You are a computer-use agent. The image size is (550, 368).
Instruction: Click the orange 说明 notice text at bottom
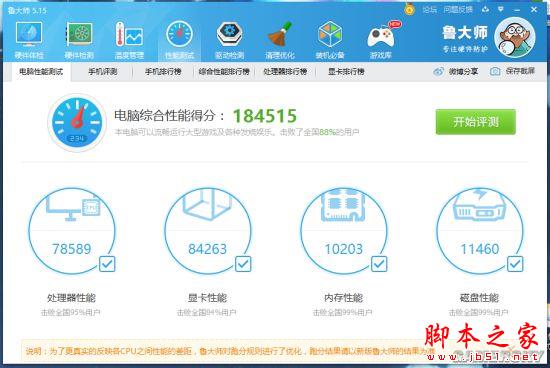(230, 350)
